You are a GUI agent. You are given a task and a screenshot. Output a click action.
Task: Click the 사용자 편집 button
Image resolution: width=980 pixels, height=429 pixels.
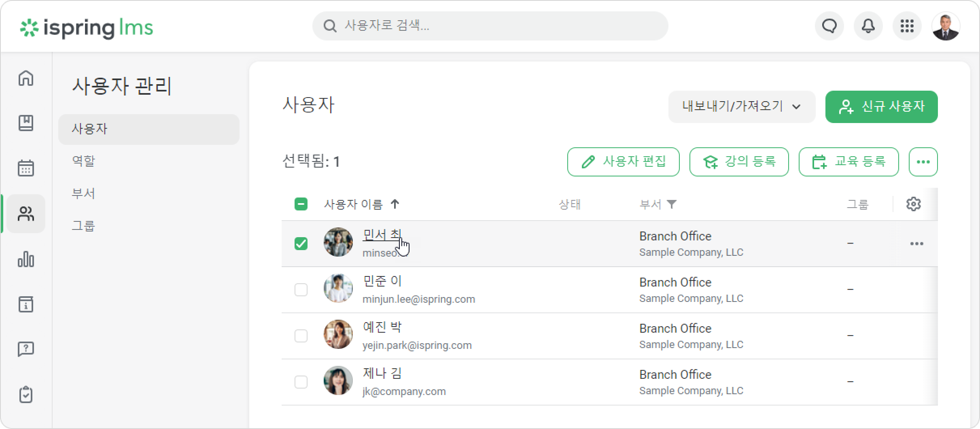pyautogui.click(x=623, y=162)
